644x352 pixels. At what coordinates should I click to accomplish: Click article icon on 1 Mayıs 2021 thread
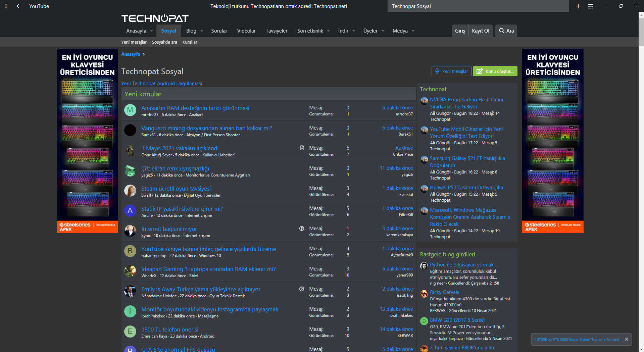[x=302, y=148]
